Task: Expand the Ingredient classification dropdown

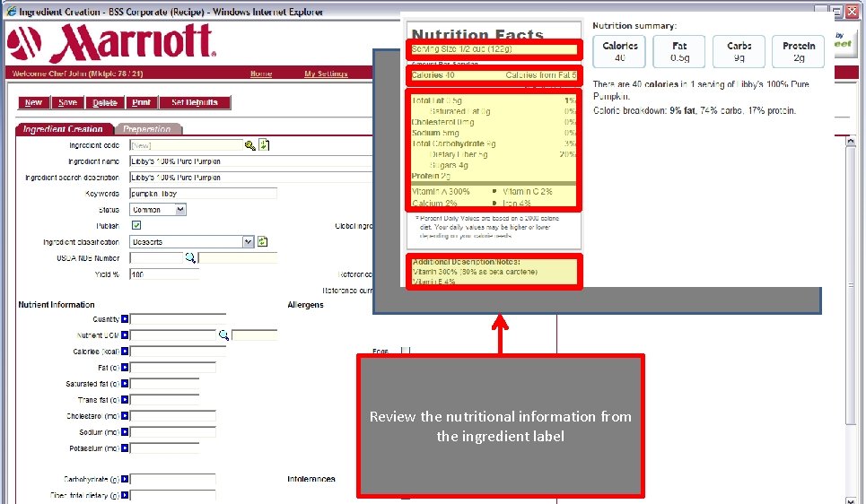Action: (248, 242)
